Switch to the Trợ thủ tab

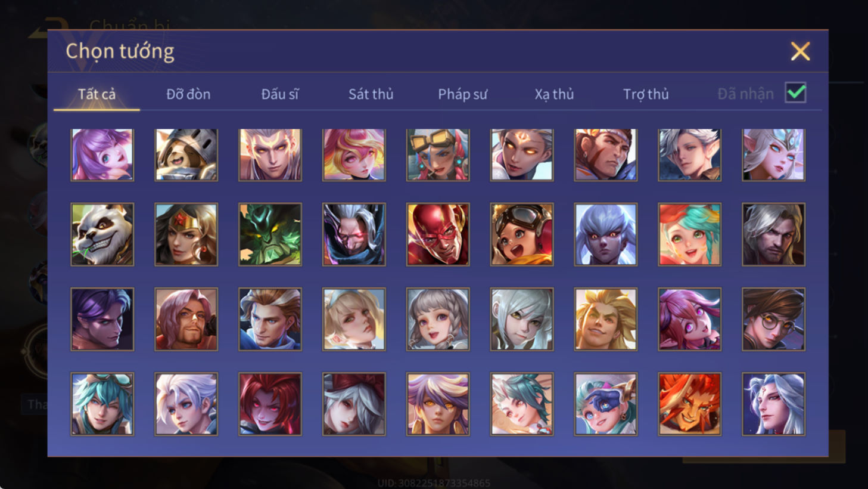pos(646,94)
